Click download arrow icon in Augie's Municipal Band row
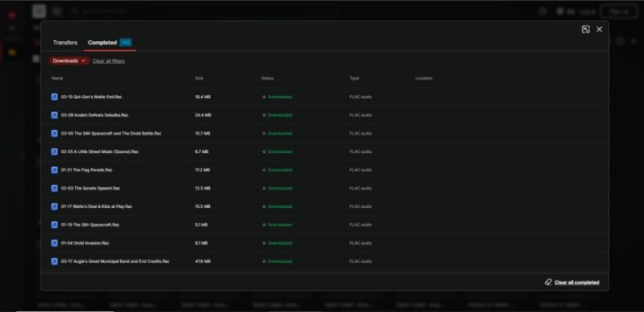 point(264,261)
